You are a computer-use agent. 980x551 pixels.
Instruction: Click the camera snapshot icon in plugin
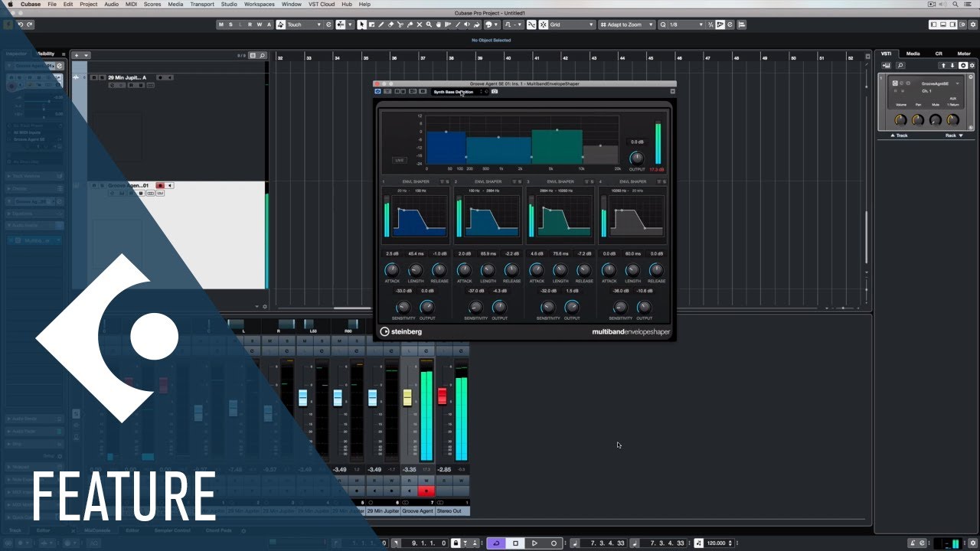(x=495, y=92)
